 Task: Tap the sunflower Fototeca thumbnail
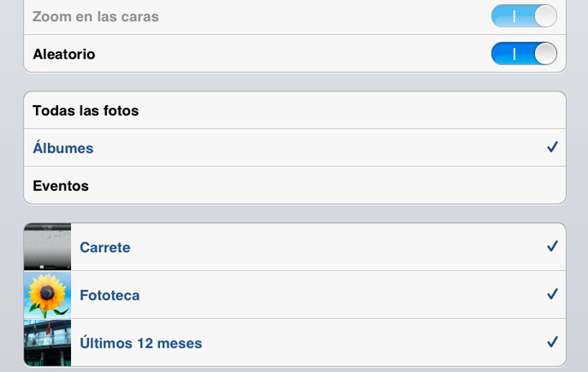click(x=48, y=294)
